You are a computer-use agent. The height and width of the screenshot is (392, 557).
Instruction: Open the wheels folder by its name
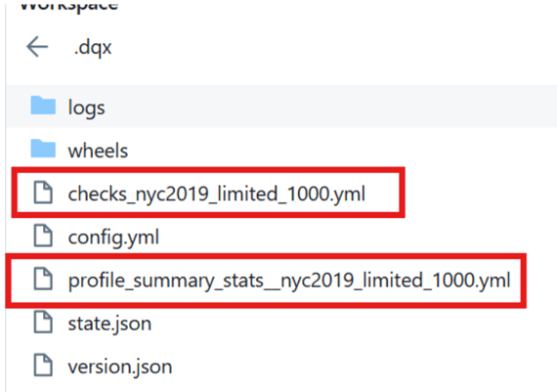[98, 151]
